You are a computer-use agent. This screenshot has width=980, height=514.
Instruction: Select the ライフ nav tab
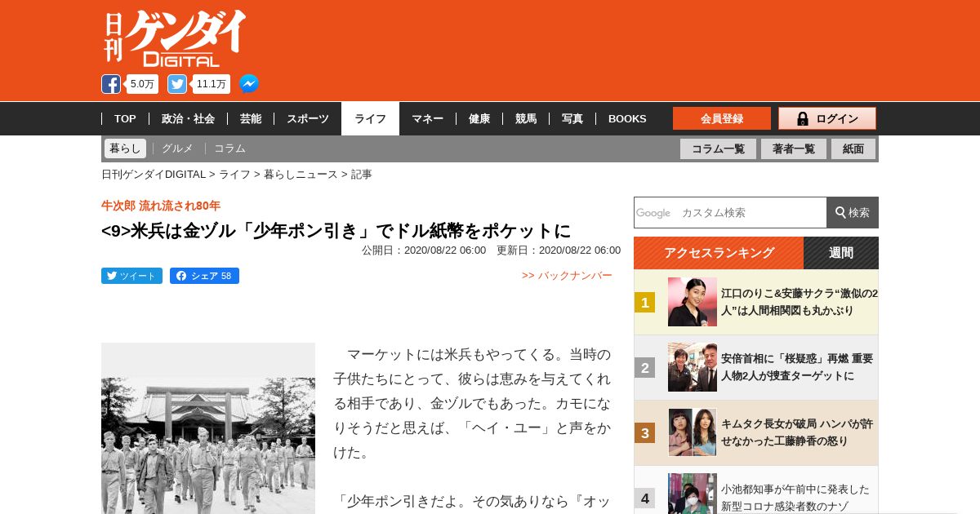[370, 119]
